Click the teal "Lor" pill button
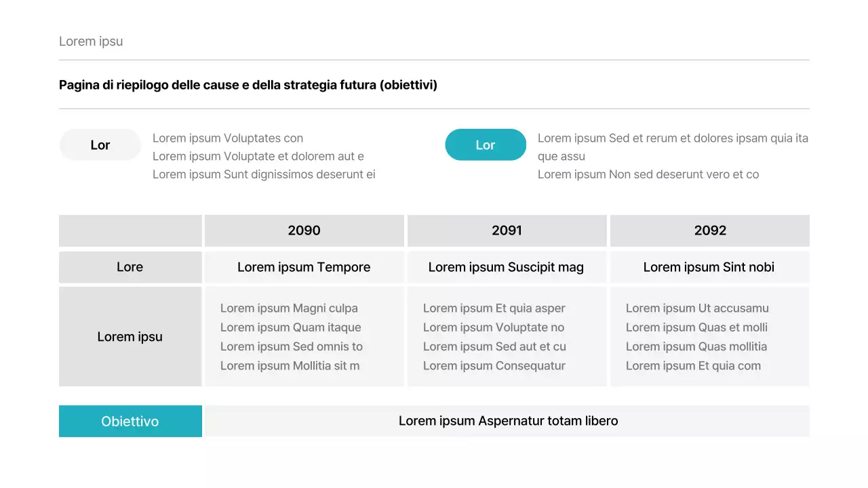The height and width of the screenshot is (488, 868). (486, 145)
